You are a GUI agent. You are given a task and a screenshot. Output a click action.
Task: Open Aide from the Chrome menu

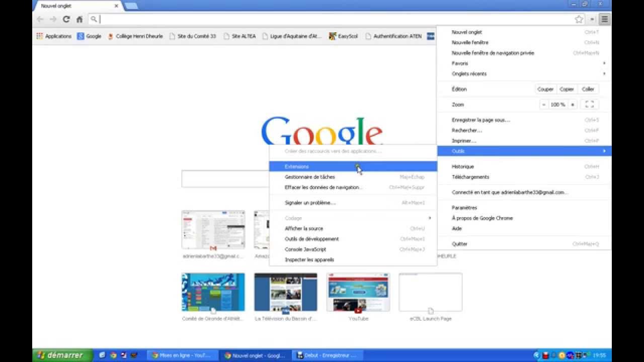[524, 228]
